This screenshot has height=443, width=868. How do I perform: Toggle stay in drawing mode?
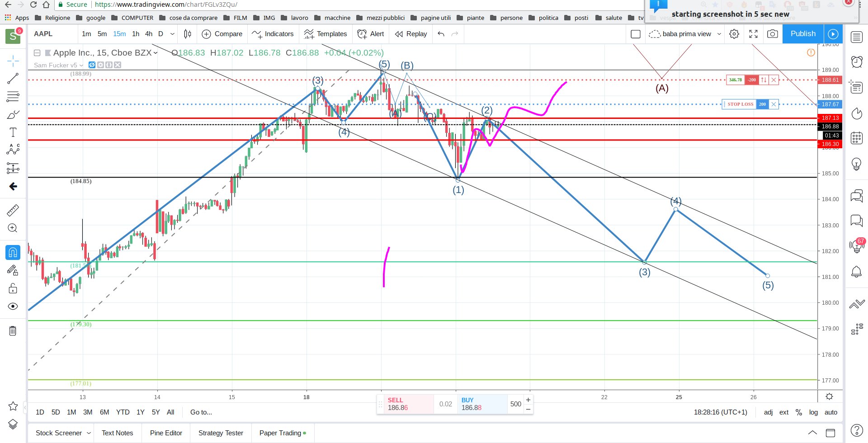click(x=13, y=270)
